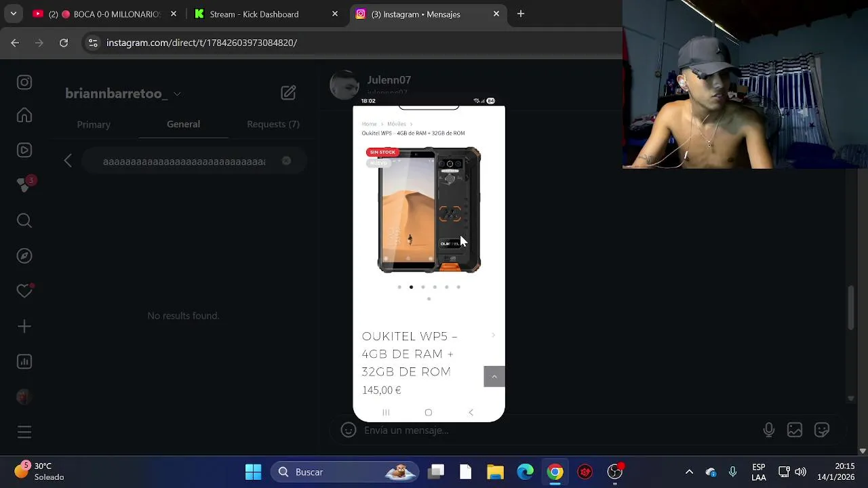The height and width of the screenshot is (488, 868).
Task: Open File Explorer from taskbar
Action: tap(495, 472)
